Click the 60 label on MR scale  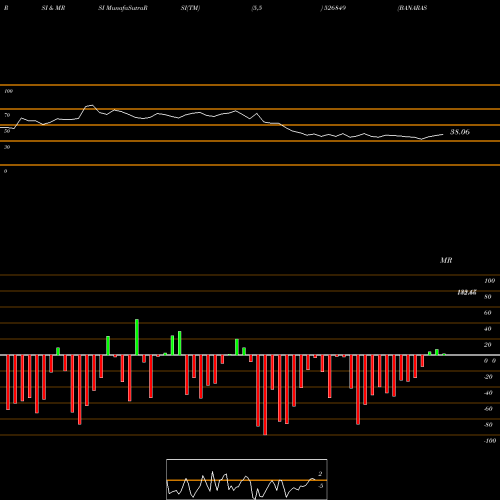488,313
